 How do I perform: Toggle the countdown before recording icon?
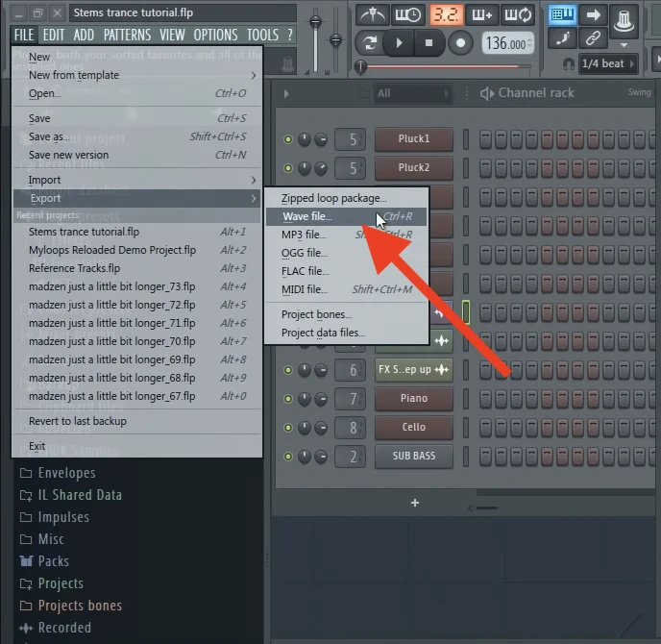click(445, 14)
